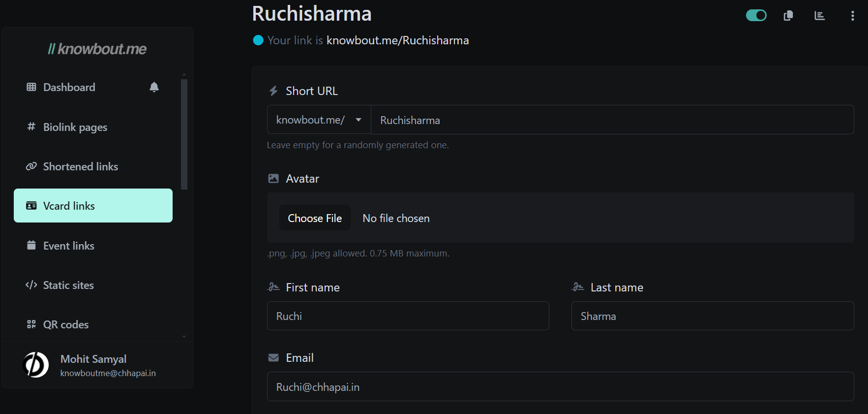Click the First name input field
Image resolution: width=868 pixels, height=414 pixels.
[408, 316]
